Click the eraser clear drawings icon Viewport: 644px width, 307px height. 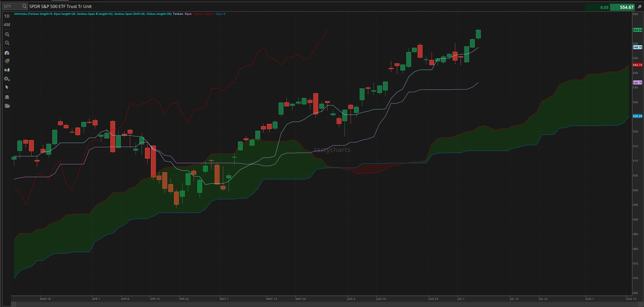coord(7,97)
